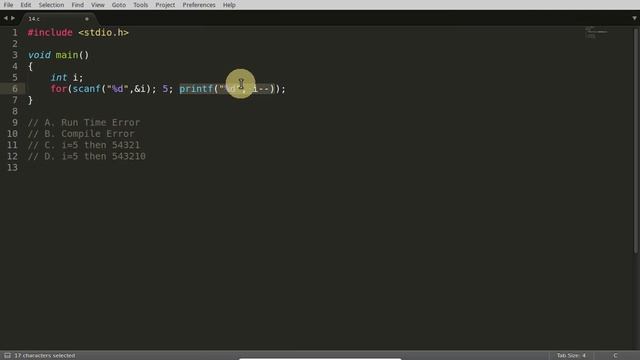Click opening brace on line 4
This screenshot has width=640, height=360.
tap(30, 67)
